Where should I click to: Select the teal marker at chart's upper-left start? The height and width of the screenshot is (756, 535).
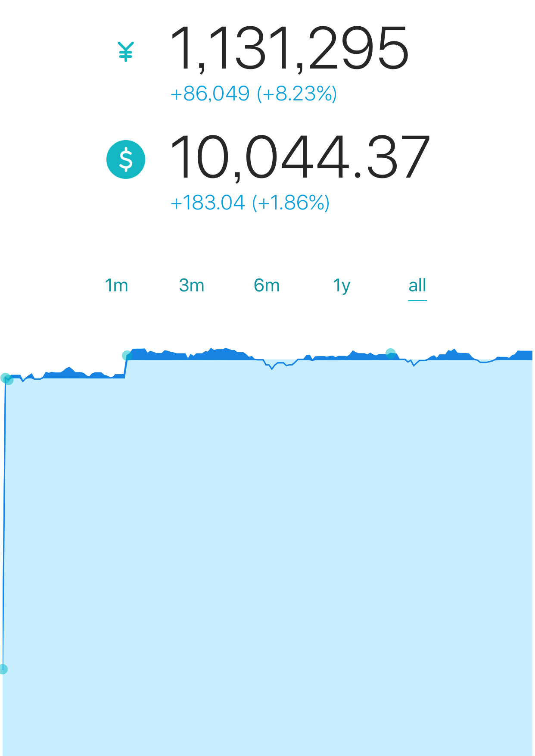7,379
